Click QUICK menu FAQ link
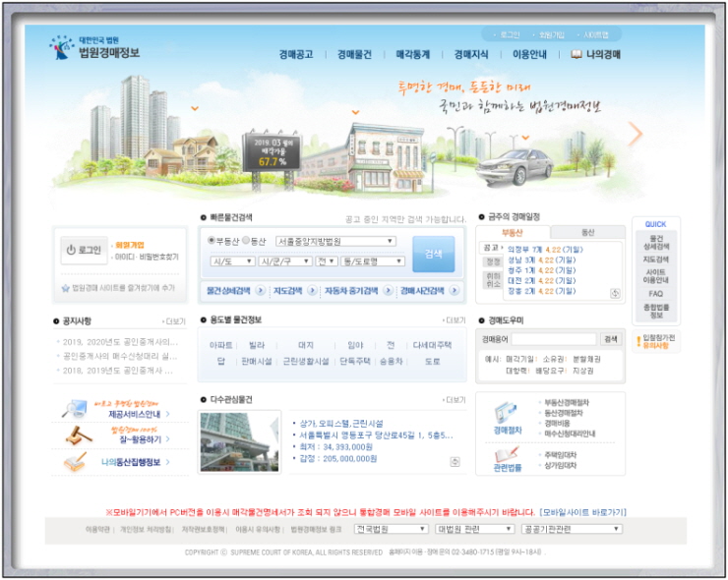The image size is (728, 580). [x=655, y=294]
